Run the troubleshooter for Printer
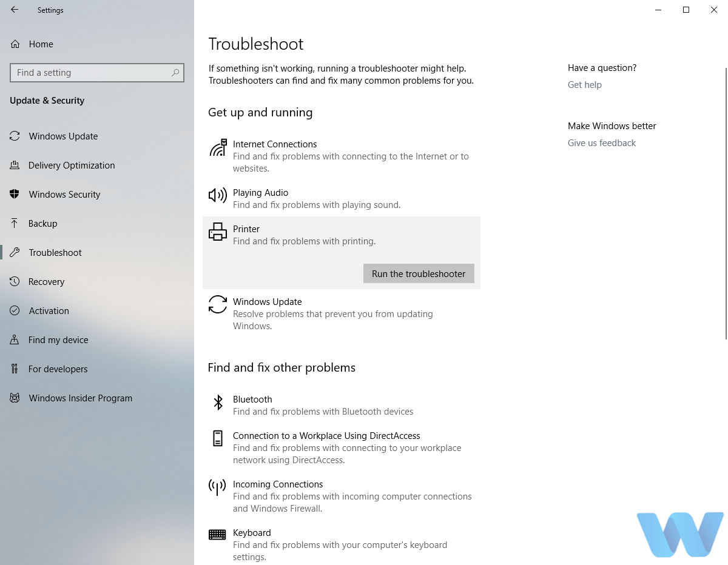This screenshot has width=728, height=565. (x=419, y=273)
